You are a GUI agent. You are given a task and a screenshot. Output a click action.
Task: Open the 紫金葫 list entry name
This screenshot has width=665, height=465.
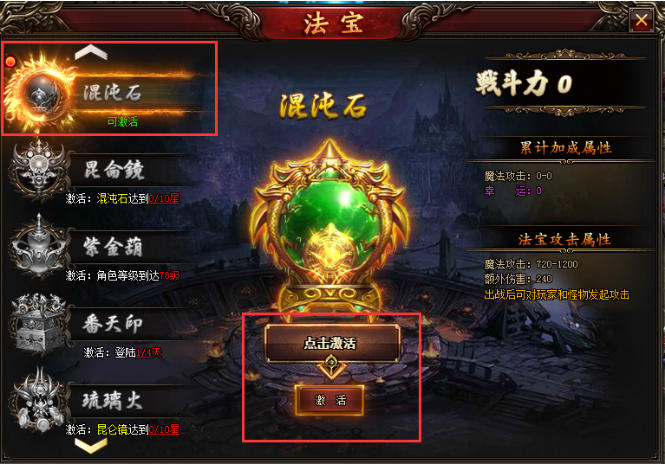[x=112, y=247]
